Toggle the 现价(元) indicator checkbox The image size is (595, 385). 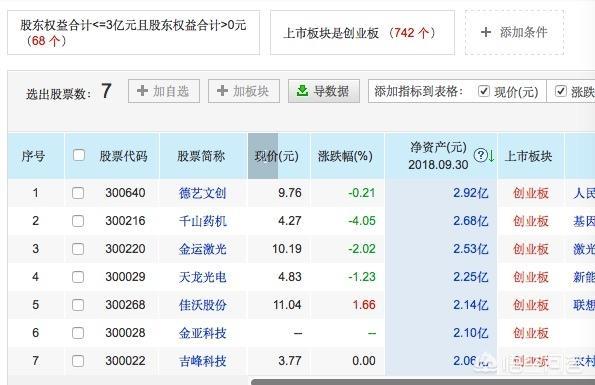483,91
